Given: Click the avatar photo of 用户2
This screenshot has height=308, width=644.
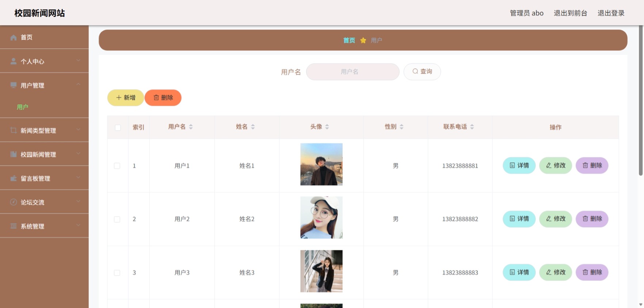Looking at the screenshot, I should coord(321,217).
